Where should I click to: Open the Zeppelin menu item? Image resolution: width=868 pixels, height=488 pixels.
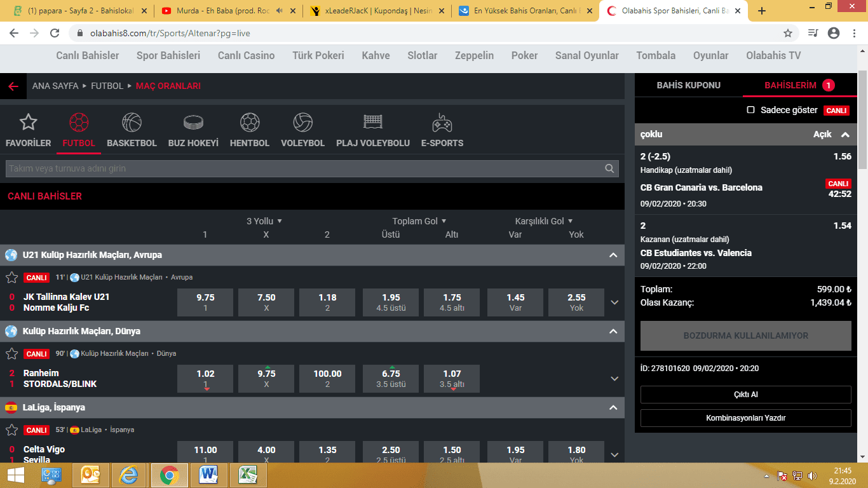pos(474,55)
